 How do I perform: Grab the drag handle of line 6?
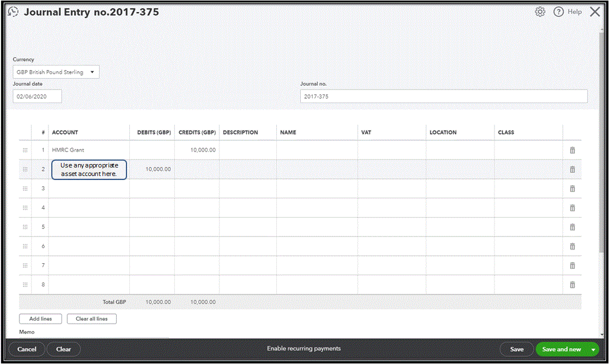click(25, 246)
